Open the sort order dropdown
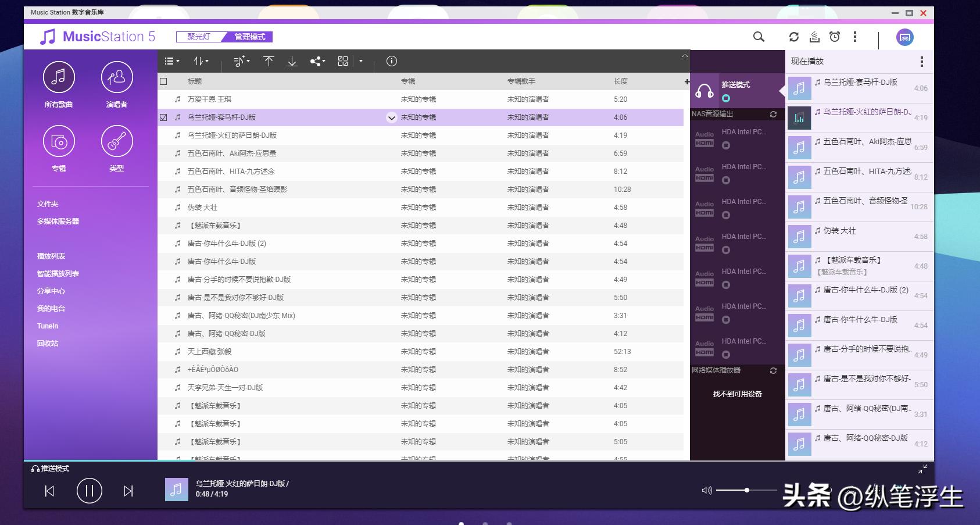The width and height of the screenshot is (980, 525). pyautogui.click(x=201, y=61)
